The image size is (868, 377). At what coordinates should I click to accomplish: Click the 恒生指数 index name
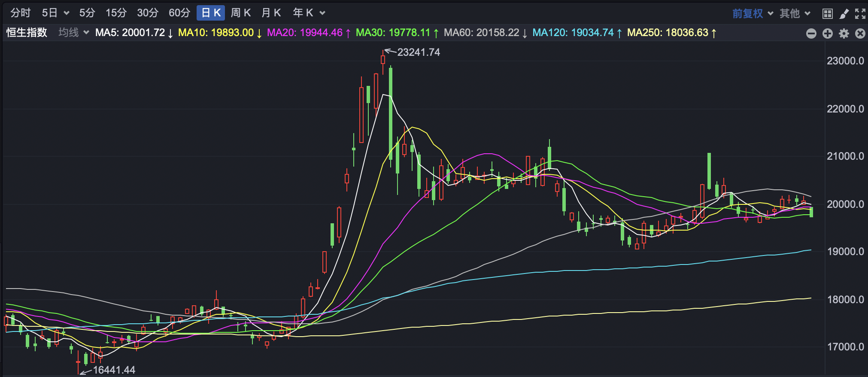click(27, 32)
